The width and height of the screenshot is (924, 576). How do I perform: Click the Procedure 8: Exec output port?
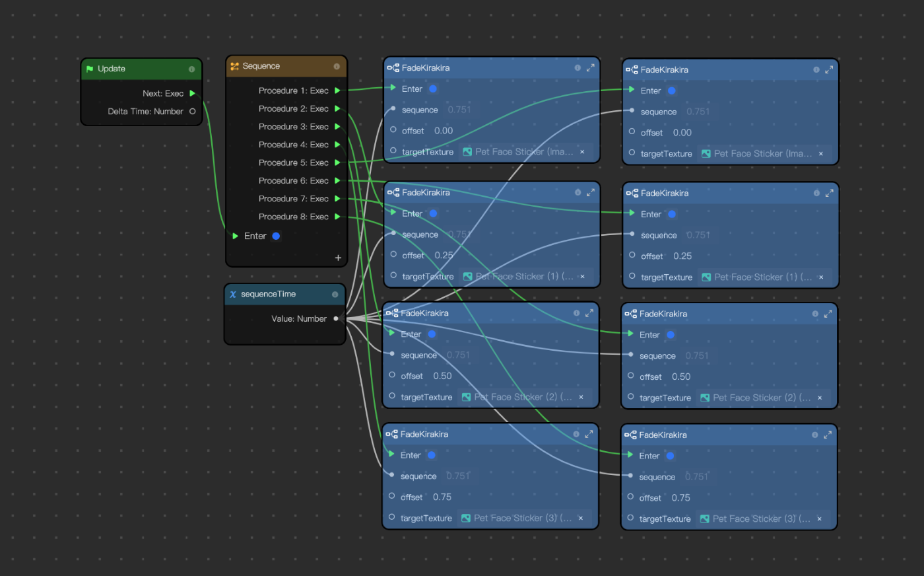pos(337,217)
